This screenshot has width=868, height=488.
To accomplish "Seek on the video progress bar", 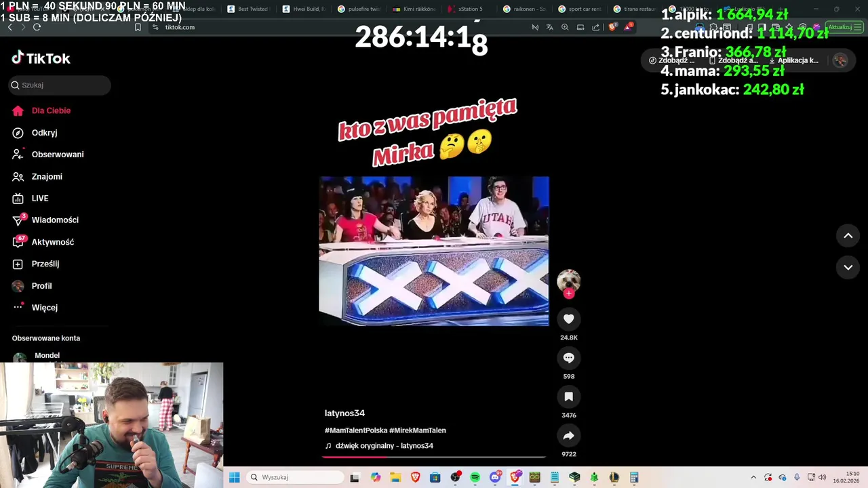I will [434, 457].
